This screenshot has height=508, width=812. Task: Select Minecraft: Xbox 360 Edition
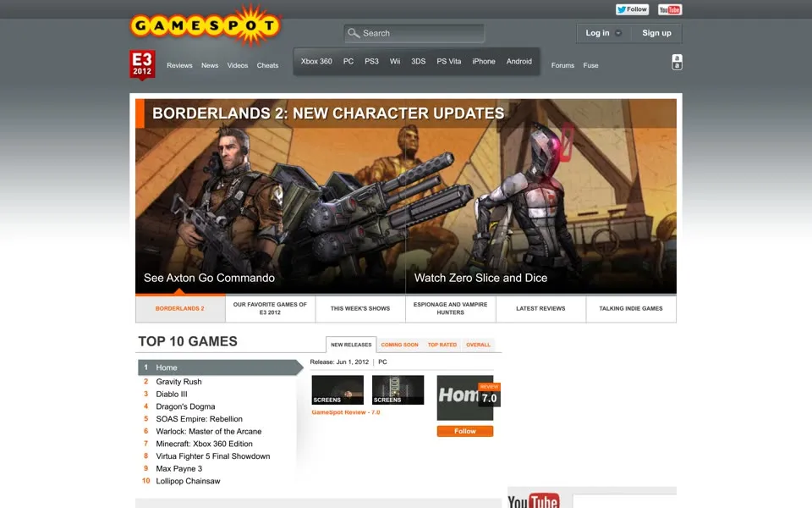pyautogui.click(x=204, y=444)
